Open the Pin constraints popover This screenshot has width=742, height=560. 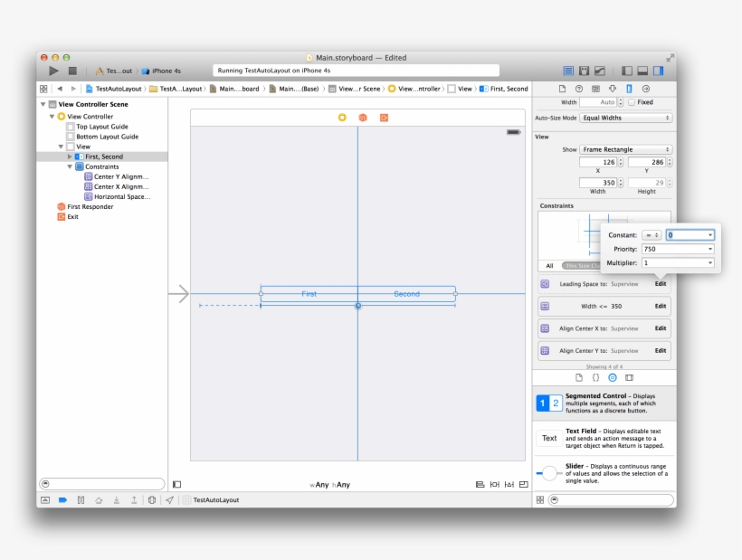495,485
